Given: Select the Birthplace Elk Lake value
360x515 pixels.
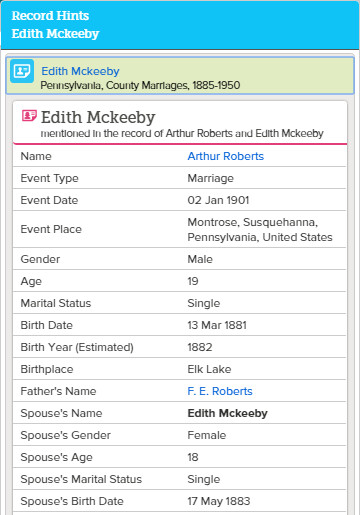Looking at the screenshot, I should coord(209,369).
